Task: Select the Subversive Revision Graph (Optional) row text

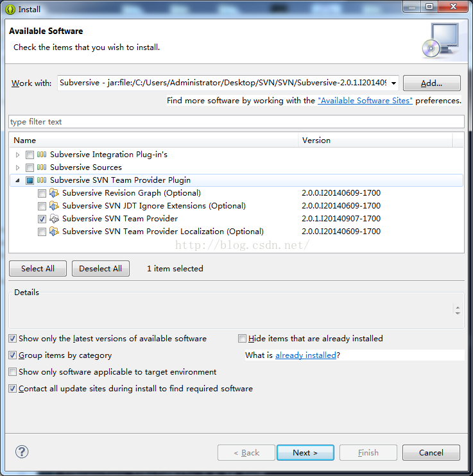Action: coord(132,193)
